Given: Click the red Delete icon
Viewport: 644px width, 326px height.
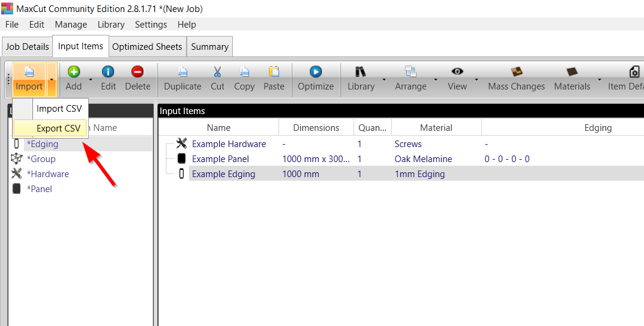Looking at the screenshot, I should [137, 72].
